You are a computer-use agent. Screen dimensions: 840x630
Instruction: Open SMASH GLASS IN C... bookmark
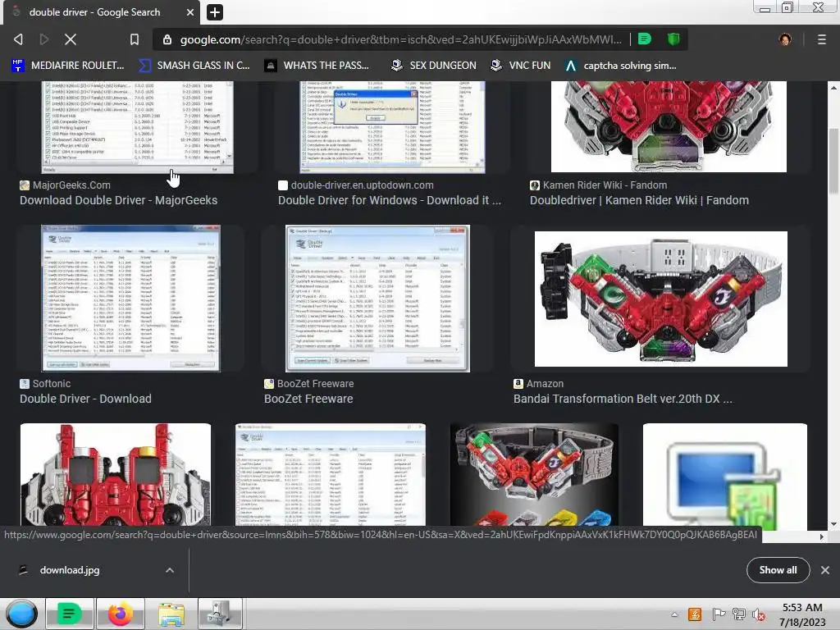pos(194,66)
